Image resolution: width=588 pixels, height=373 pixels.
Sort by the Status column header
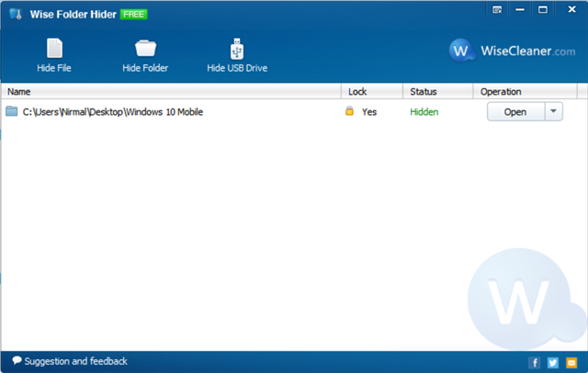[438, 92]
